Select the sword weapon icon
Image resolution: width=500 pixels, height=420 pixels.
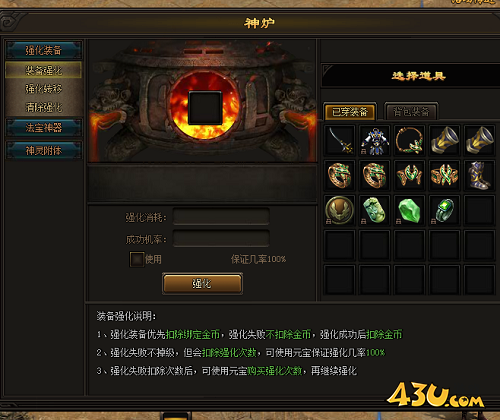click(x=340, y=140)
